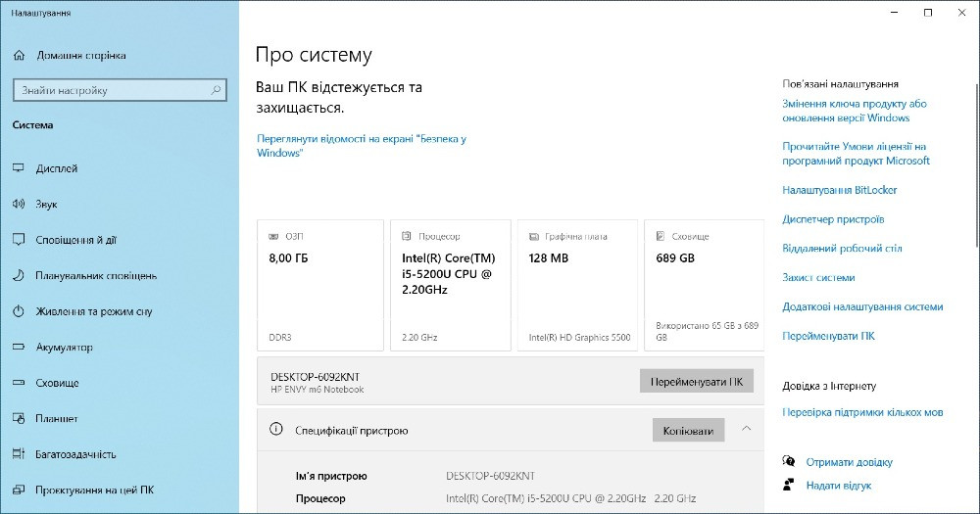Screen dimensions: 980x514
Task: Click the search magnifier icon
Action: tap(216, 90)
